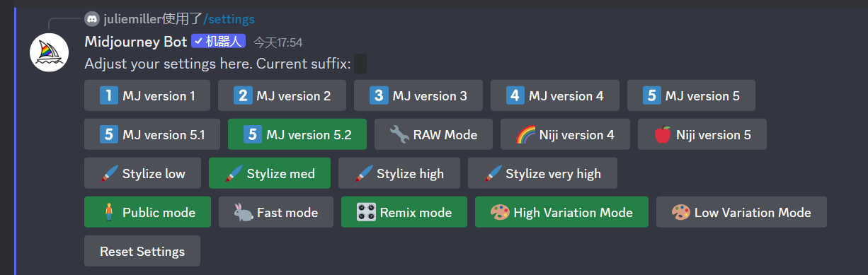This screenshot has width=868, height=275.
Task: Select MJ version 1
Action: click(147, 95)
